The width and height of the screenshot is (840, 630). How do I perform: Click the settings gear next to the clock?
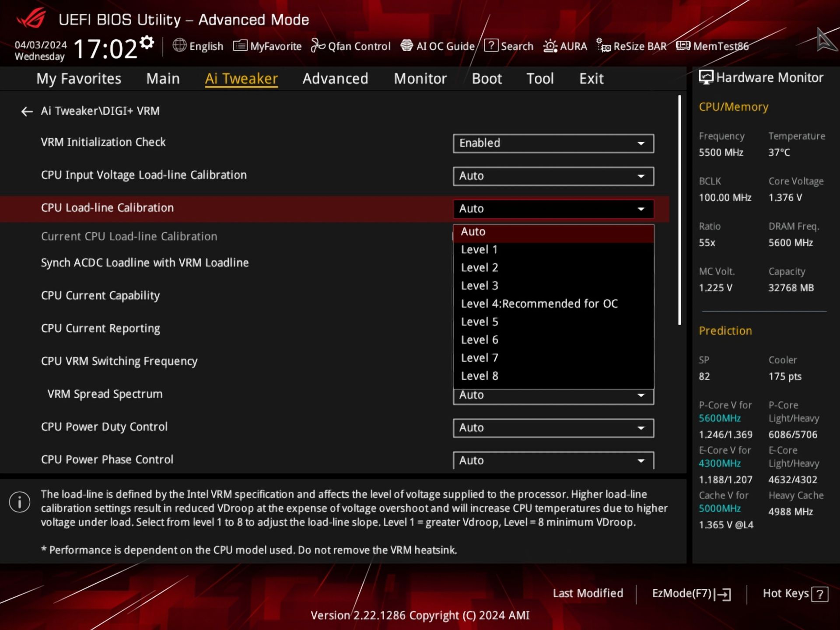pyautogui.click(x=147, y=43)
